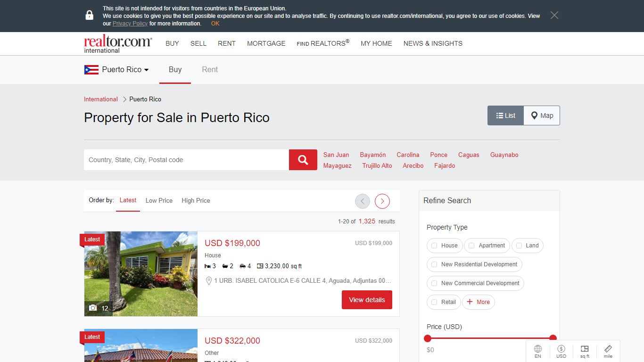Click the minimum price slider handle
The height and width of the screenshot is (362, 644).
coord(428,338)
